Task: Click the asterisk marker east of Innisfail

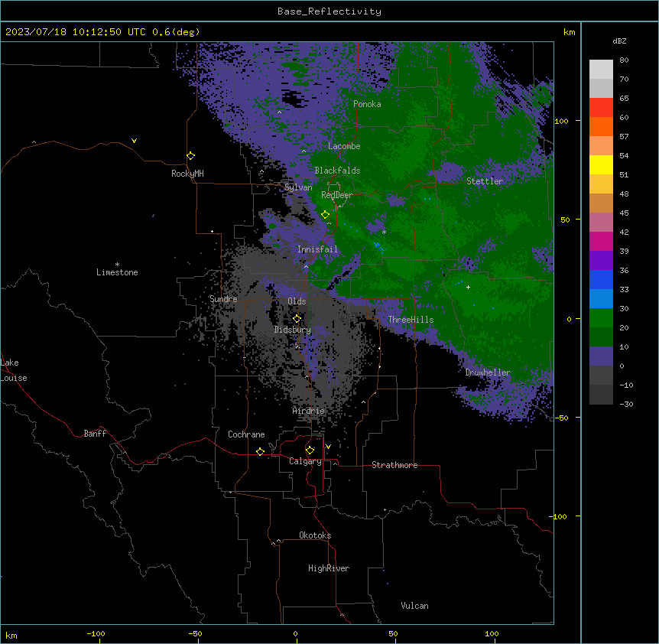Action: pyautogui.click(x=384, y=232)
